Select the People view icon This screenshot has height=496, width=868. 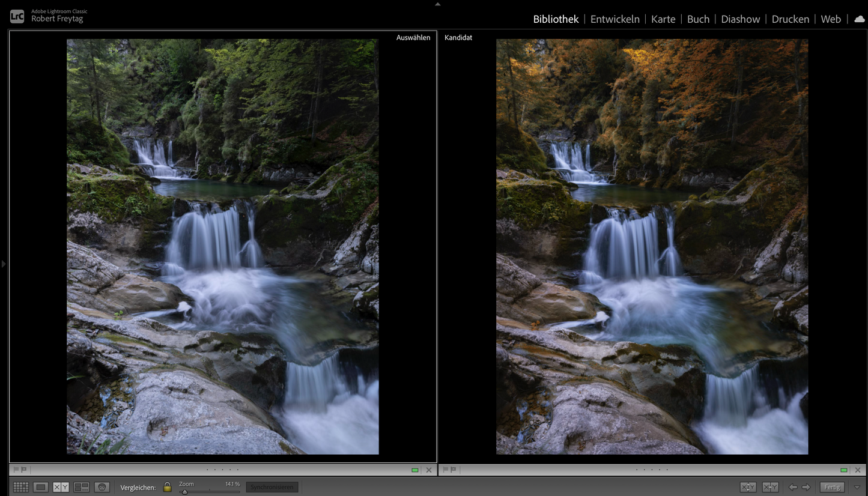tap(102, 487)
